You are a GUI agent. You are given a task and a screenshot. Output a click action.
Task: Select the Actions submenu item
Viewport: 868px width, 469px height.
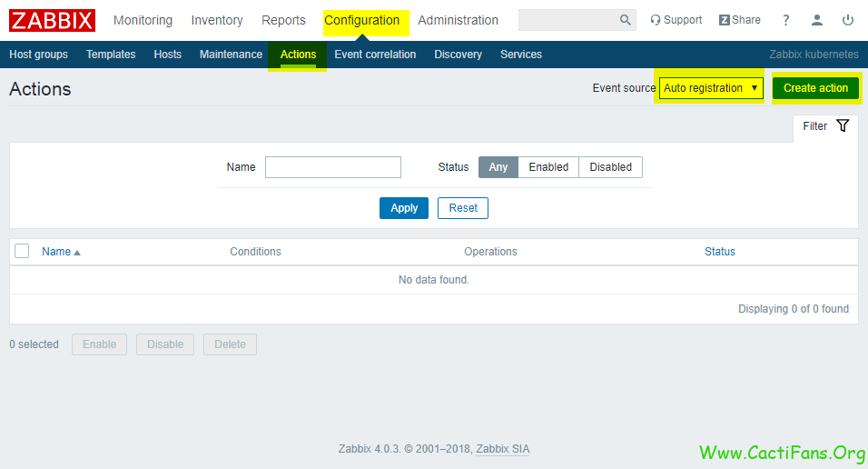(298, 55)
